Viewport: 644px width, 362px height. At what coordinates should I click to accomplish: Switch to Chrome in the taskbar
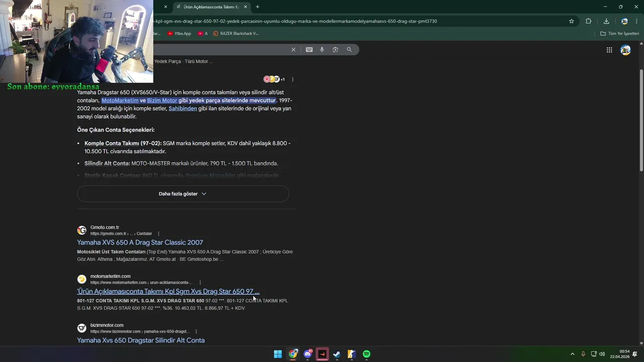click(293, 354)
